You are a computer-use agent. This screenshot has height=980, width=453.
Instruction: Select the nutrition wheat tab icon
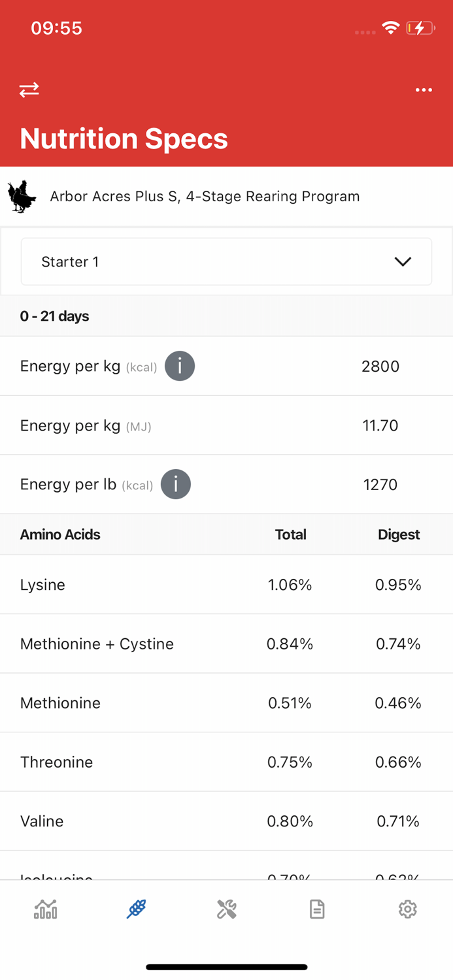click(136, 909)
